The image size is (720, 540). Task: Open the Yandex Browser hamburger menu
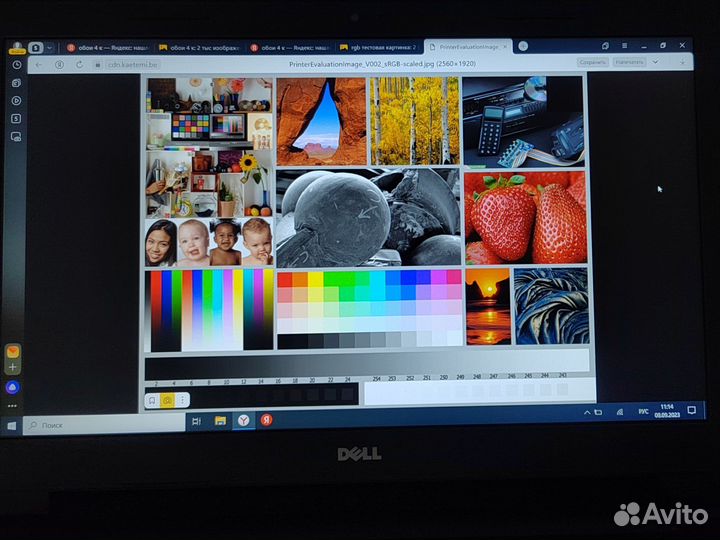coord(624,45)
